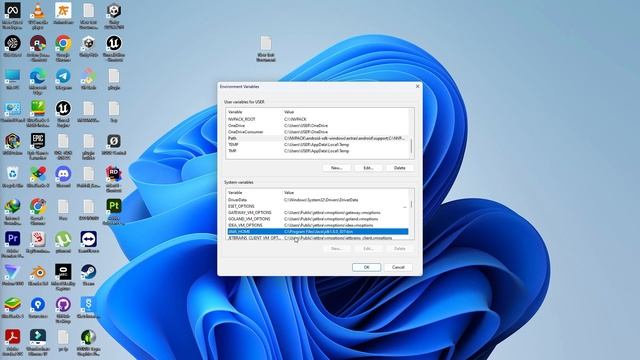640x360 pixels.
Task: Select the OneDriveConsumer variable row
Action: point(317,132)
